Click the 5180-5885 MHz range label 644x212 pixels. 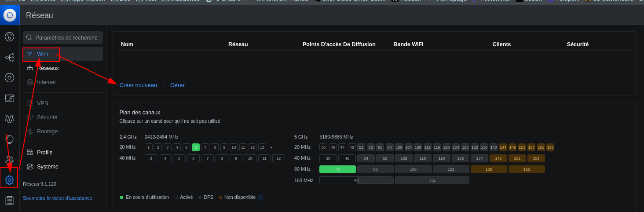click(336, 137)
